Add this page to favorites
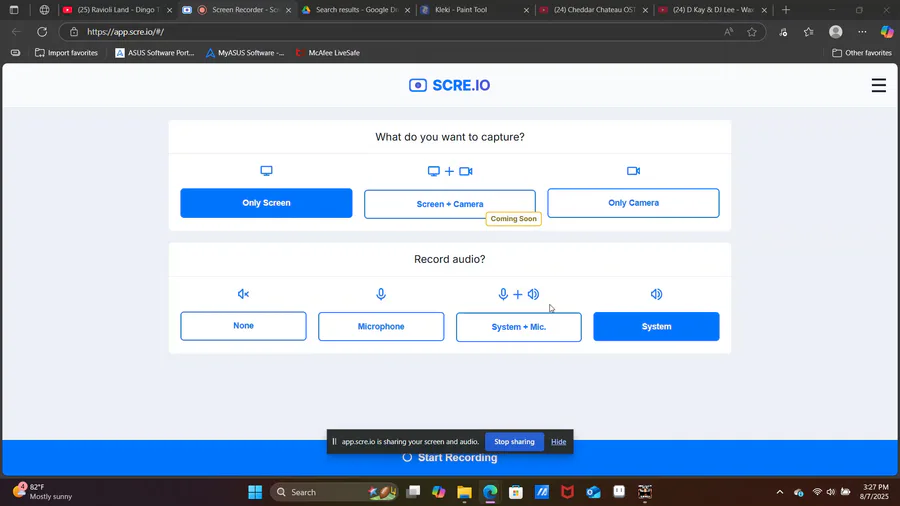 752,32
